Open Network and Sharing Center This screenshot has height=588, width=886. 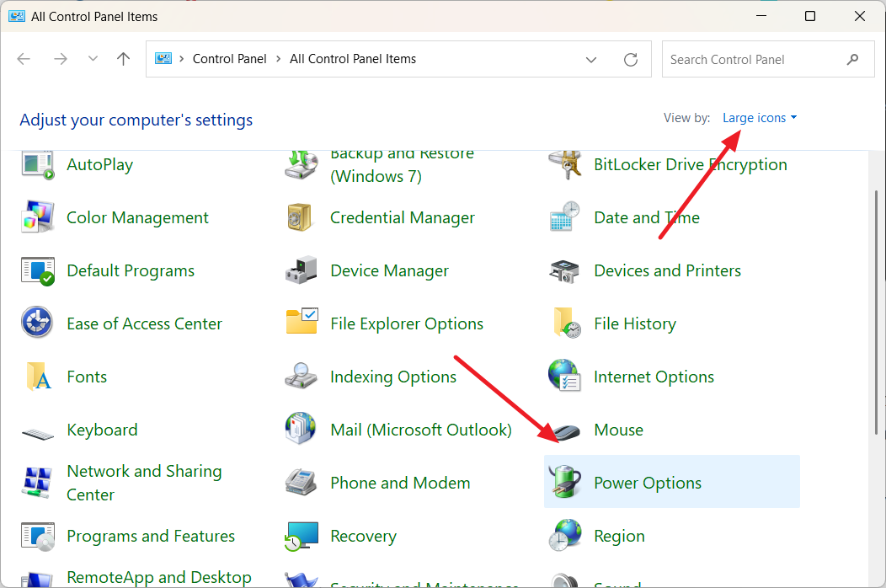click(144, 483)
